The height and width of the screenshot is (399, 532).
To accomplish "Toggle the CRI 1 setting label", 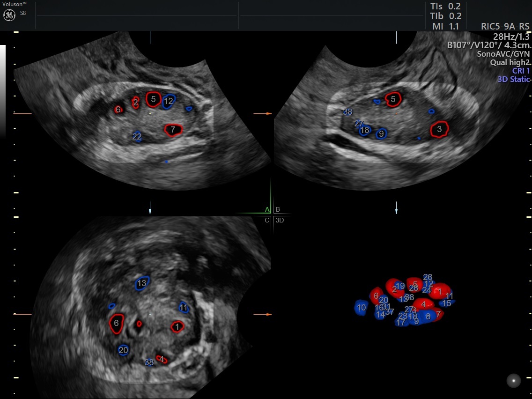I will coord(521,71).
